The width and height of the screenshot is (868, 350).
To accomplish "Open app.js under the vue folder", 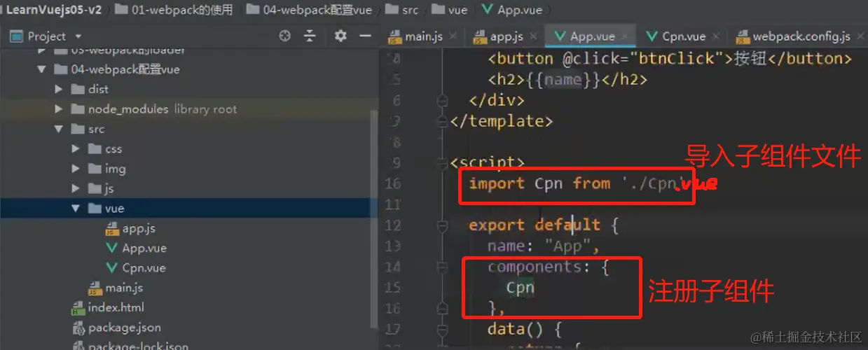I will 130,228.
